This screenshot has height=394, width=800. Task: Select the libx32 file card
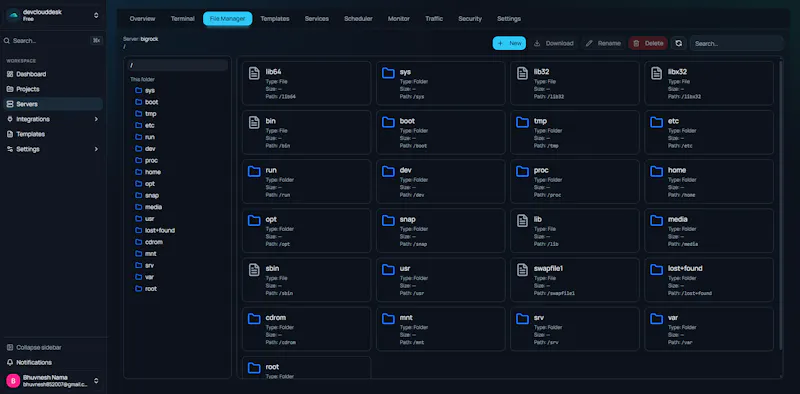pyautogui.click(x=709, y=83)
